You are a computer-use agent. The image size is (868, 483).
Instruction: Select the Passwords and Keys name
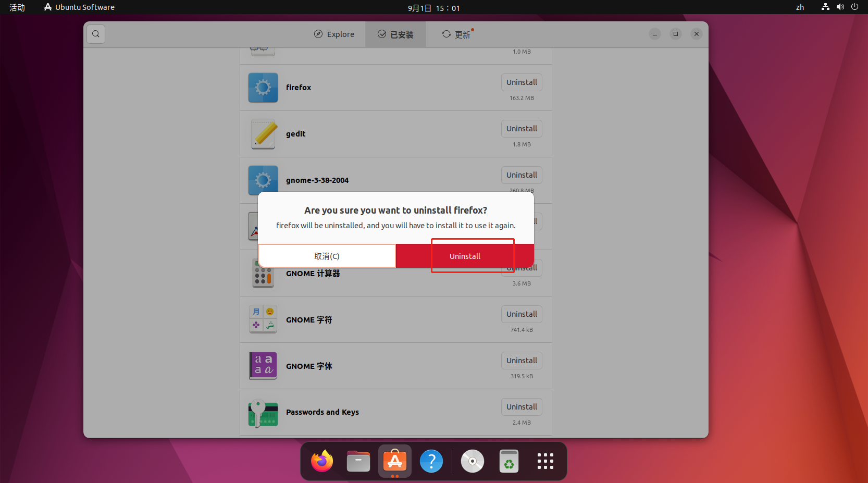[x=323, y=412]
